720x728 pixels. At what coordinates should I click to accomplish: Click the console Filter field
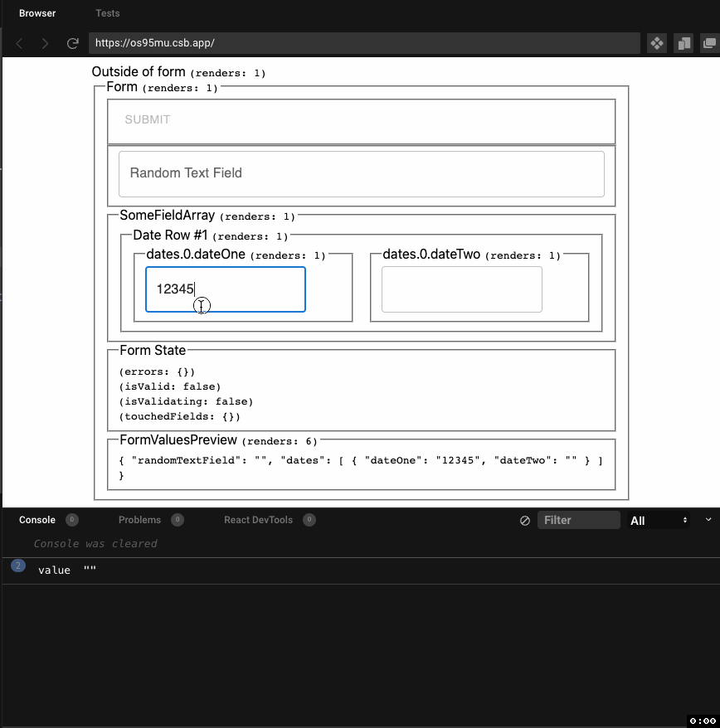click(578, 520)
